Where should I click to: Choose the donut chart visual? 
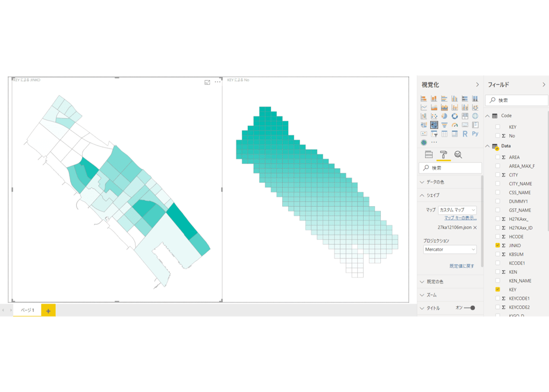[455, 116]
